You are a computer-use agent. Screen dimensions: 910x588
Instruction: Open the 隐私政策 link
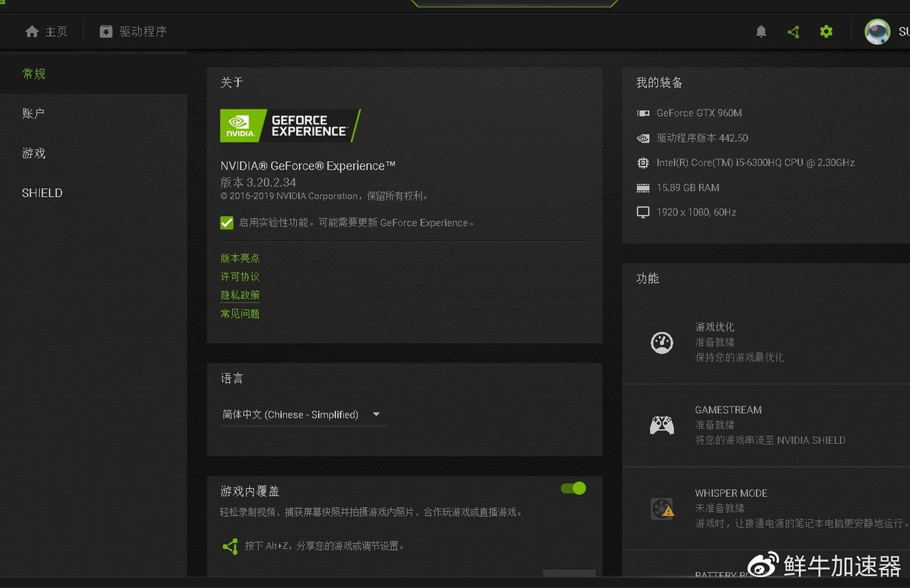240,295
